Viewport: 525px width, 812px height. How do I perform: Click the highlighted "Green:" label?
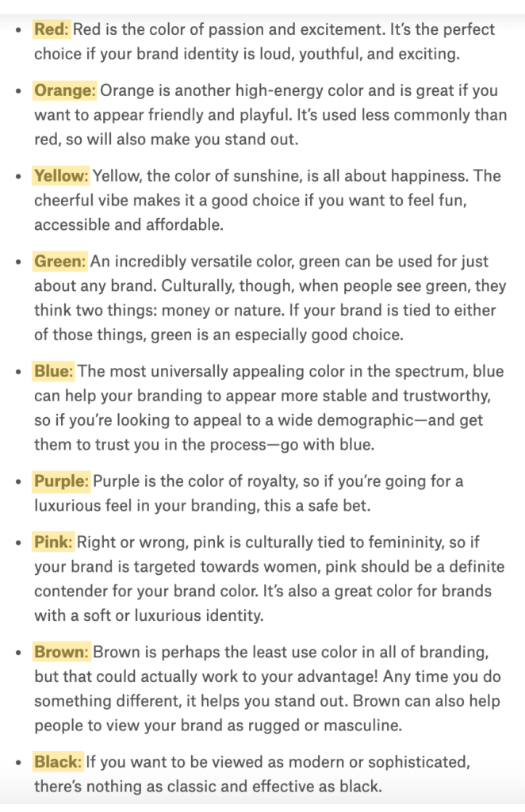(60, 261)
